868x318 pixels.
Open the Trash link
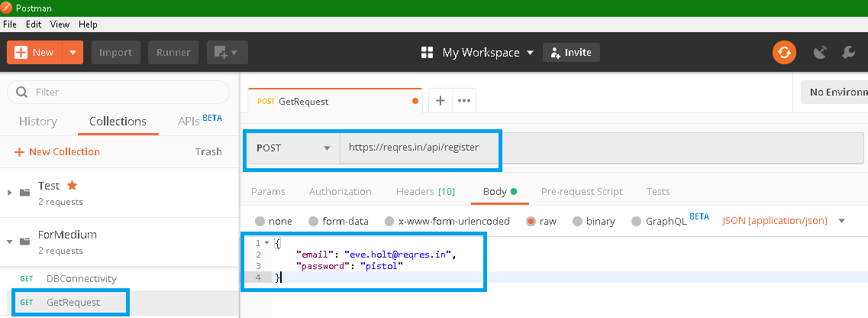(x=208, y=152)
